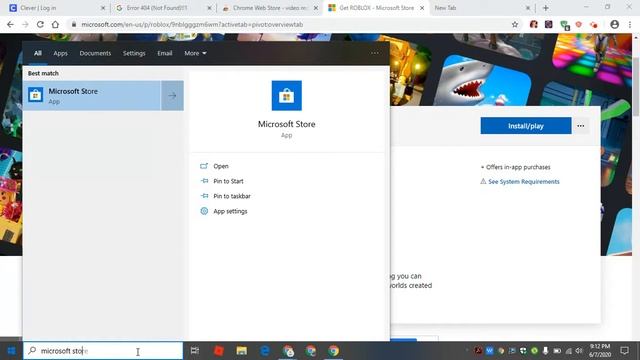Screen dimensions: 640x360
Task: Open Chrome profile avatar menu
Action: pos(614,24)
